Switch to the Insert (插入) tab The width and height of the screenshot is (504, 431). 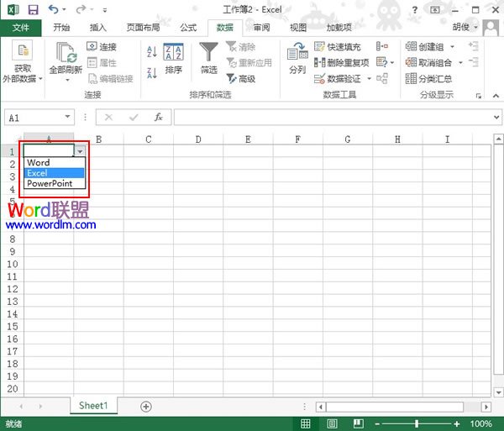tap(97, 28)
